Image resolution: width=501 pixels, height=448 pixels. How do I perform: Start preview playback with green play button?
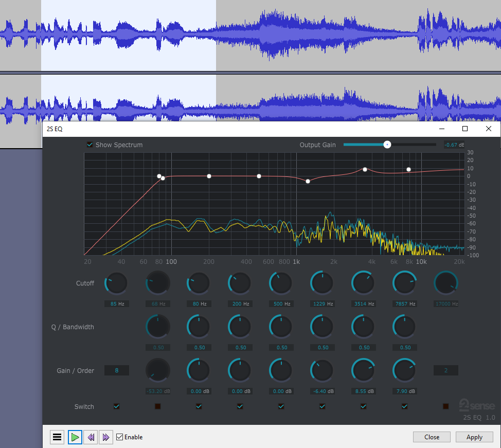point(75,437)
